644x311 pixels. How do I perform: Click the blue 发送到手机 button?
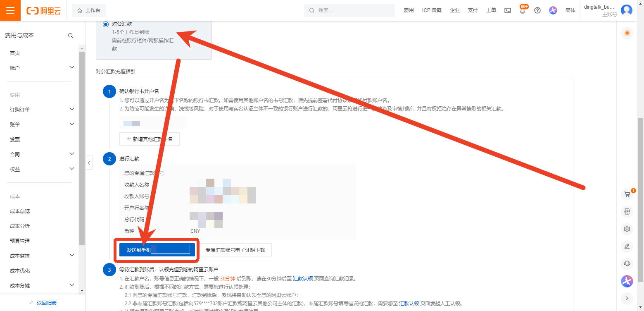[x=157, y=250]
